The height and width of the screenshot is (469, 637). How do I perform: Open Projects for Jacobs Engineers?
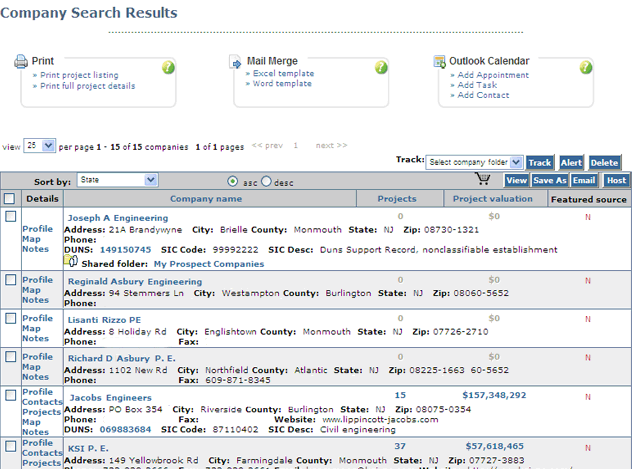(41, 412)
